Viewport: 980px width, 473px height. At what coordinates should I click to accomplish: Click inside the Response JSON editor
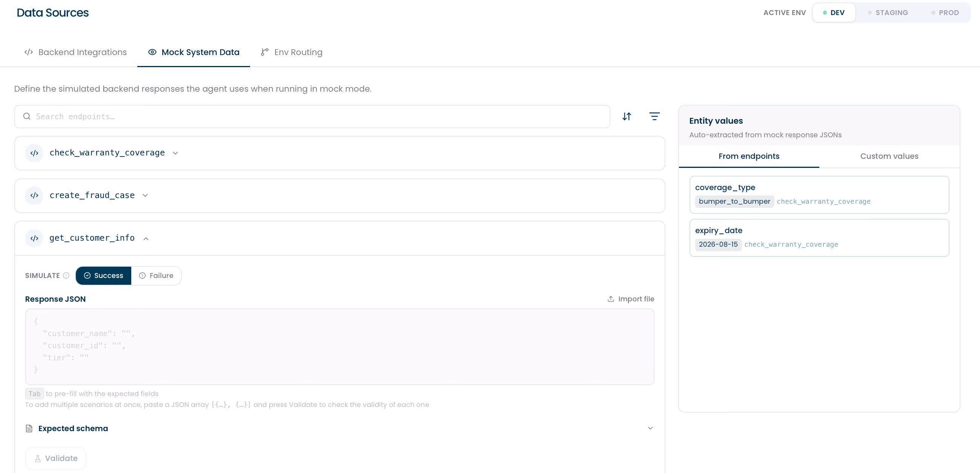pos(339,347)
